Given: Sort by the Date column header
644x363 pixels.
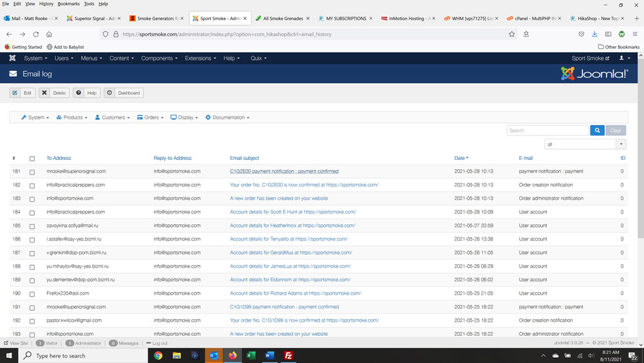Looking at the screenshot, I should (461, 158).
